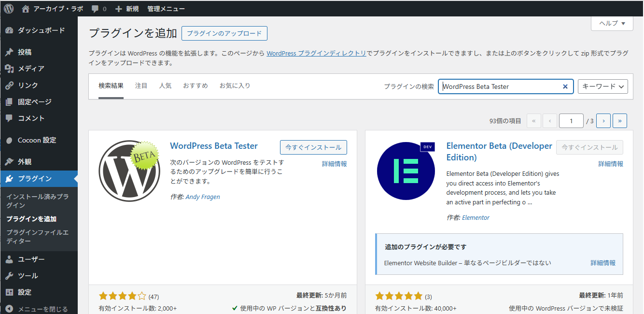Collapse menu with メニューを閉じる arrow icon
The width and height of the screenshot is (644, 314).
(x=9, y=309)
